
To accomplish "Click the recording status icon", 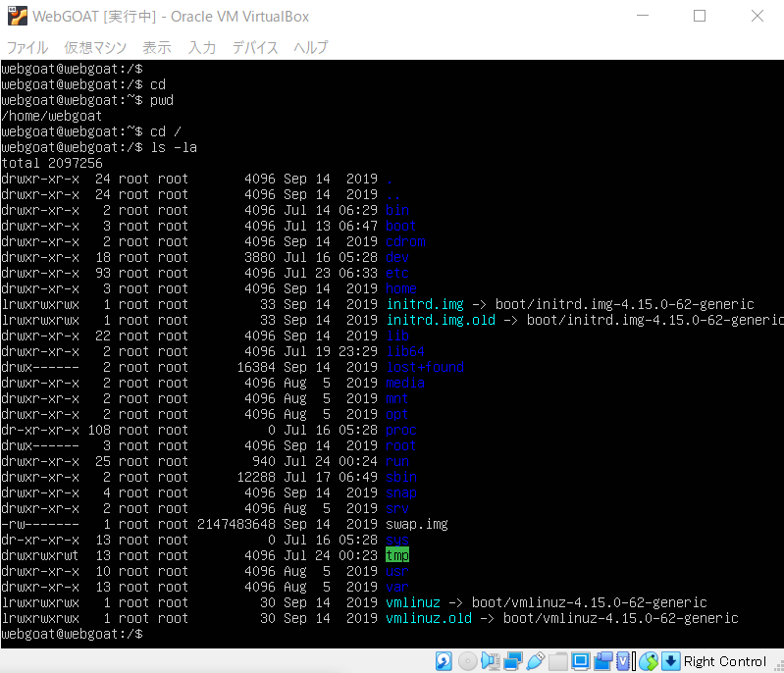I will pyautogui.click(x=603, y=661).
